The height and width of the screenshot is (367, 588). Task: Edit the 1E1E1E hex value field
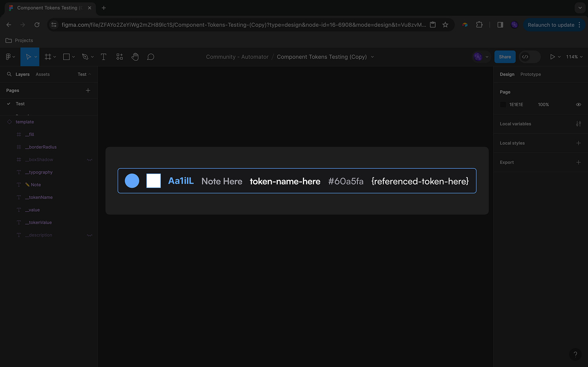pyautogui.click(x=516, y=105)
